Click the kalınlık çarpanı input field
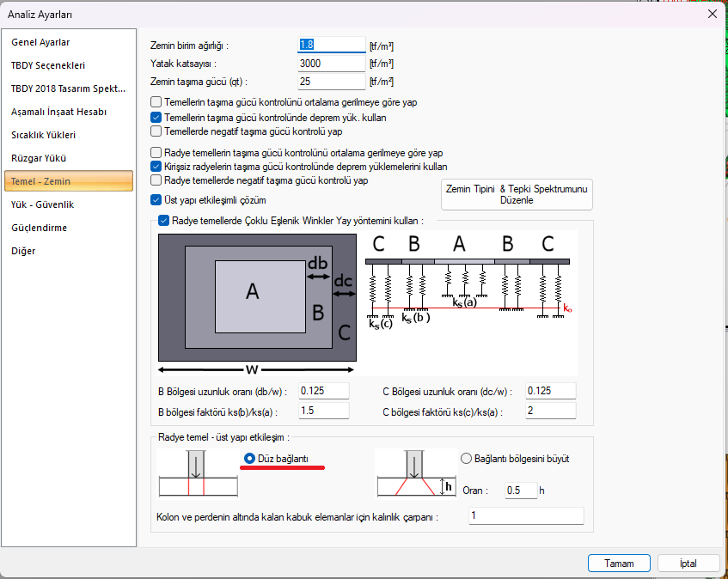 525,516
